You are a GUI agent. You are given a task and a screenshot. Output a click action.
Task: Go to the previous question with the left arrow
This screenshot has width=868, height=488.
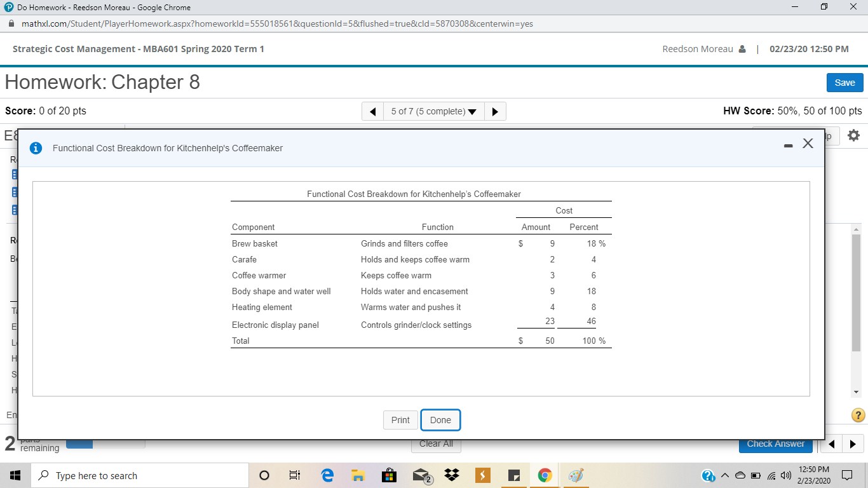click(x=372, y=111)
